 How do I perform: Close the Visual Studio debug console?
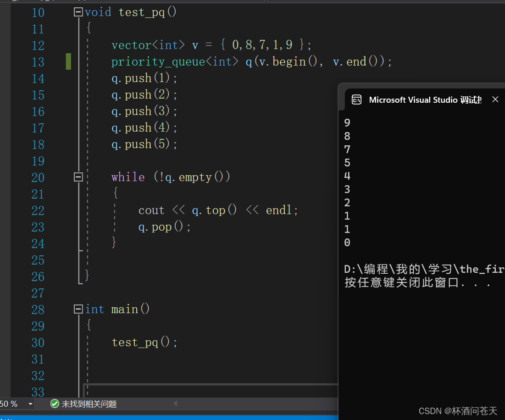click(495, 99)
